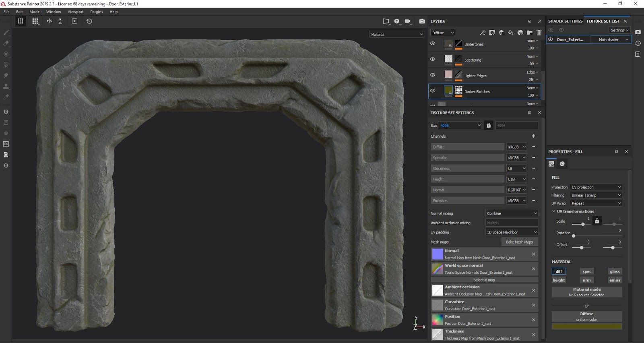Click the horizontal mirror symmetry icon
This screenshot has width=644, height=343.
point(50,21)
